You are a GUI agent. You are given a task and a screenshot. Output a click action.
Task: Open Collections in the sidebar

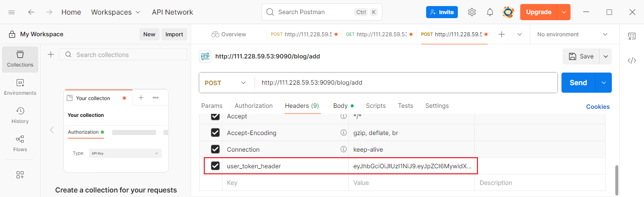tap(20, 59)
